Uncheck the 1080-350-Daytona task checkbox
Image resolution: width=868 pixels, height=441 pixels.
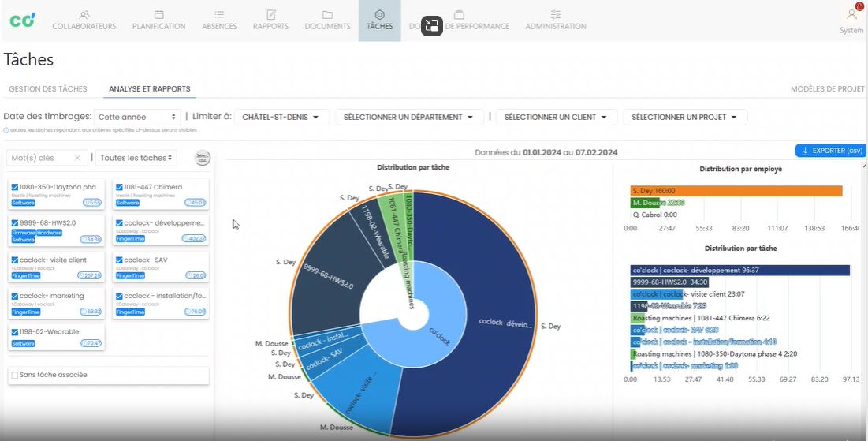(15, 188)
